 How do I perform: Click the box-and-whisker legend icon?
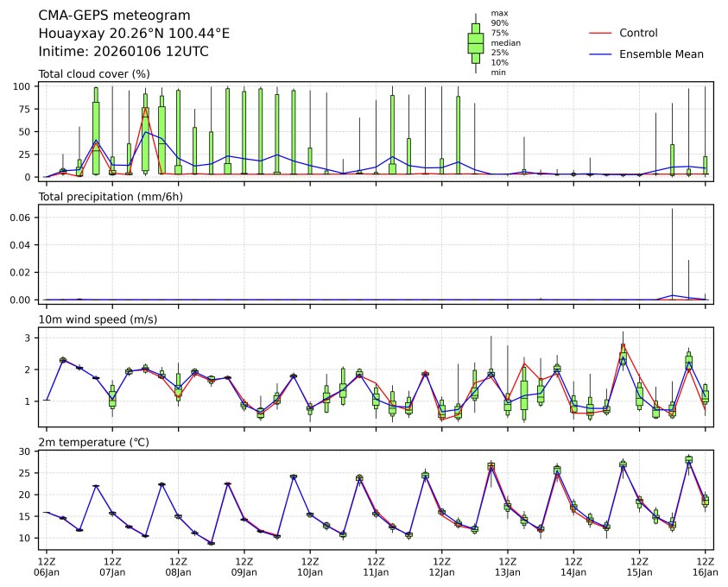[x=475, y=43]
